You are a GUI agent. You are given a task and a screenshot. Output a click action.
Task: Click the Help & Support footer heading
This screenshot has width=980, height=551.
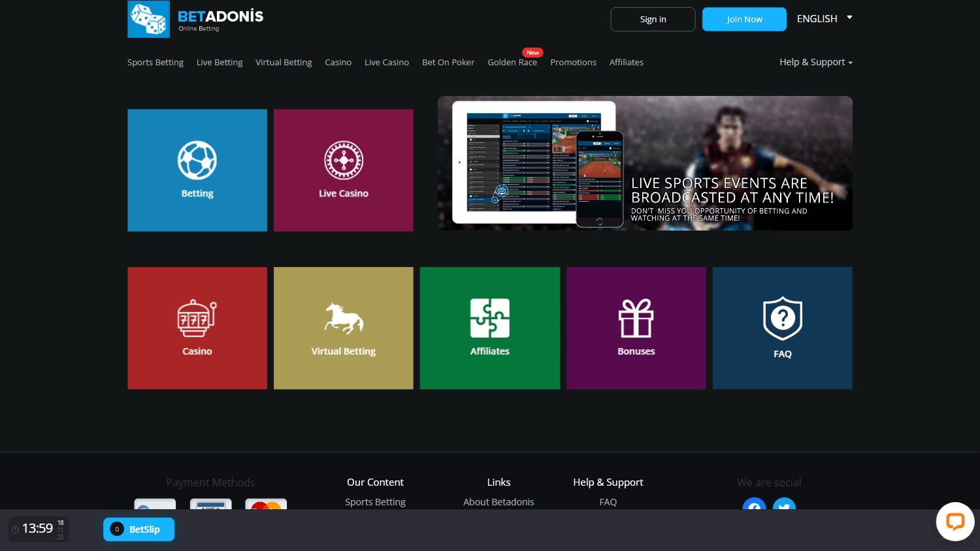pyautogui.click(x=608, y=482)
